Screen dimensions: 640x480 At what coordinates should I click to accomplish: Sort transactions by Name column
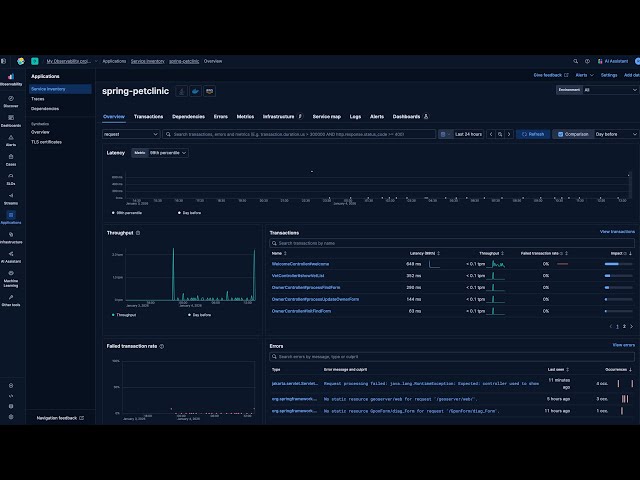pyautogui.click(x=279, y=253)
